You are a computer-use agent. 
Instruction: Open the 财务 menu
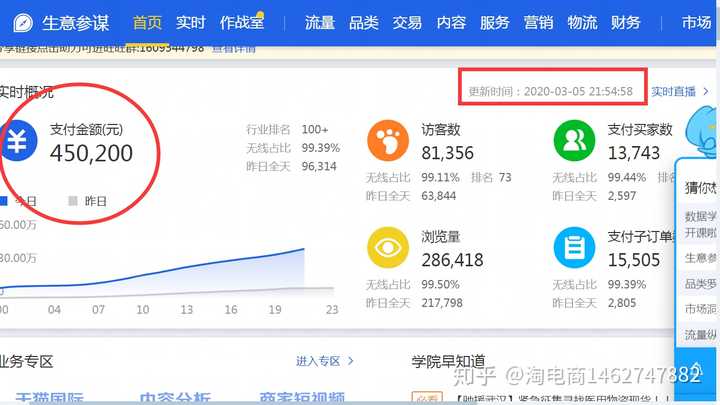click(x=625, y=22)
